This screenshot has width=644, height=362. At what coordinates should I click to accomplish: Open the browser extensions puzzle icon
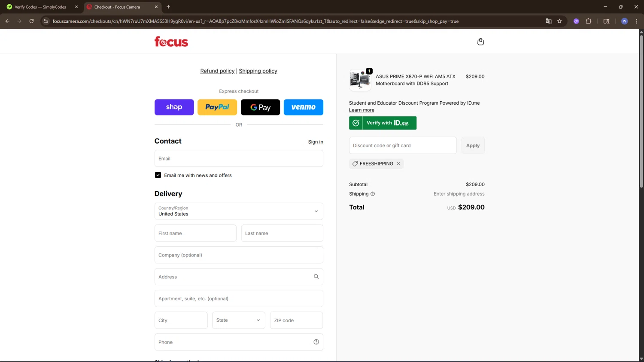pyautogui.click(x=589, y=21)
